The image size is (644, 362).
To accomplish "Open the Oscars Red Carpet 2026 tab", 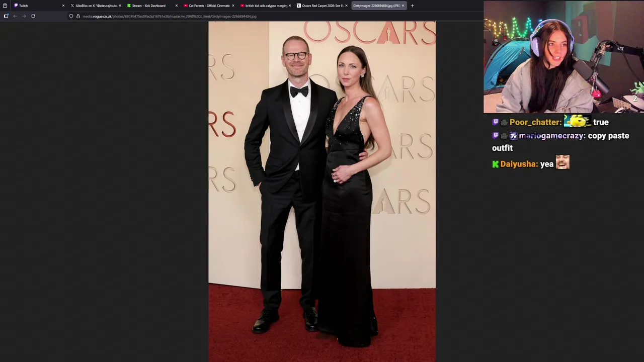I will [321, 6].
